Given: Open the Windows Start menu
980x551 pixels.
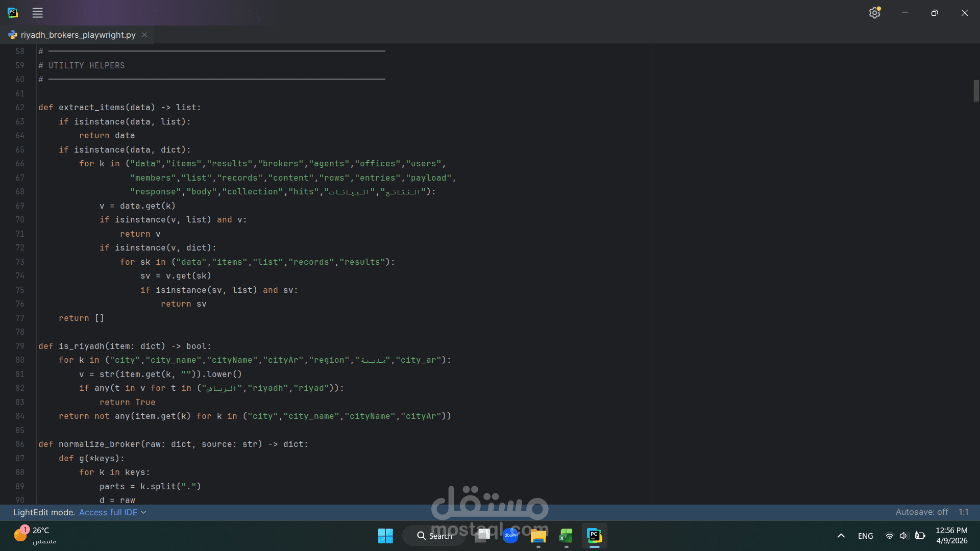Looking at the screenshot, I should pos(385,536).
